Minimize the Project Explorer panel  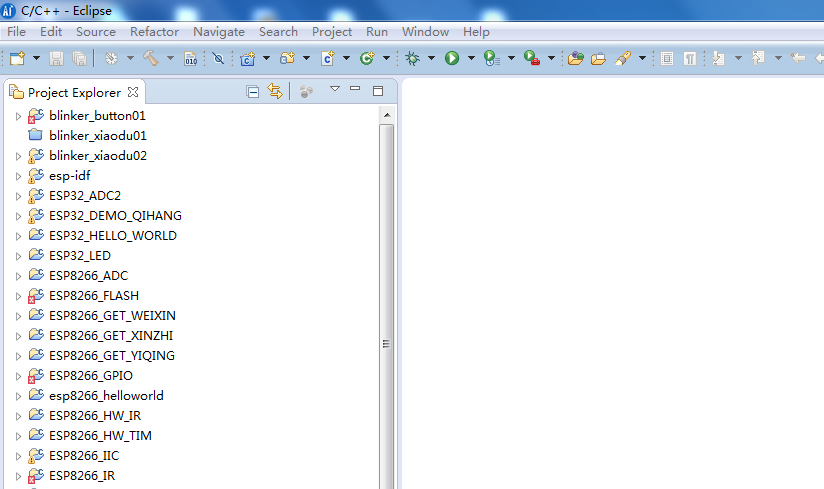tap(355, 88)
